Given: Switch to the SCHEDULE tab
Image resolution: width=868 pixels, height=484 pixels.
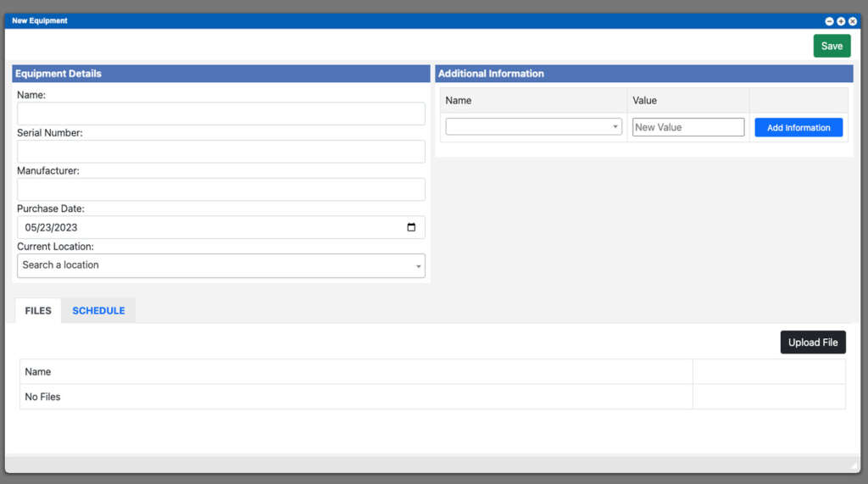Looking at the screenshot, I should point(98,311).
